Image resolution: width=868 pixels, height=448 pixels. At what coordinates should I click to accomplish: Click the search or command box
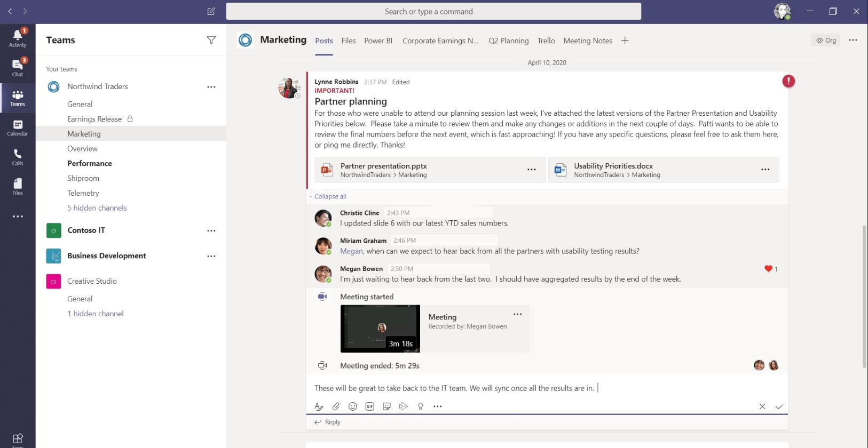pos(433,11)
